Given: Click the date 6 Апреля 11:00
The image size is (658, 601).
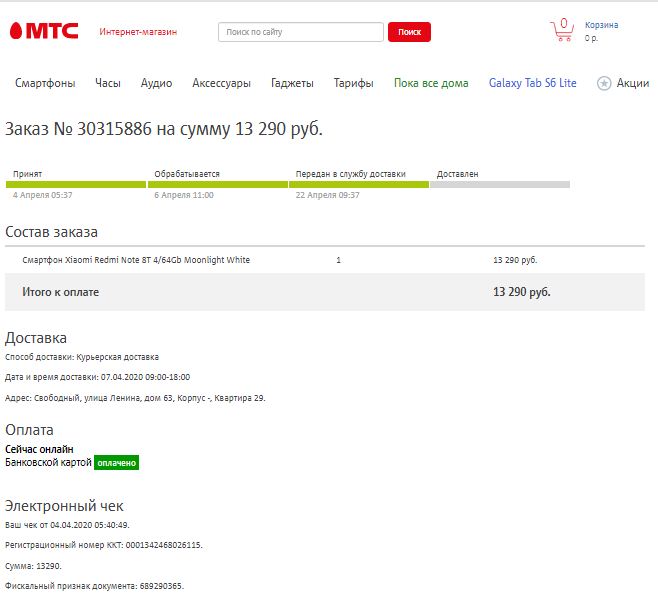Looking at the screenshot, I should [184, 195].
